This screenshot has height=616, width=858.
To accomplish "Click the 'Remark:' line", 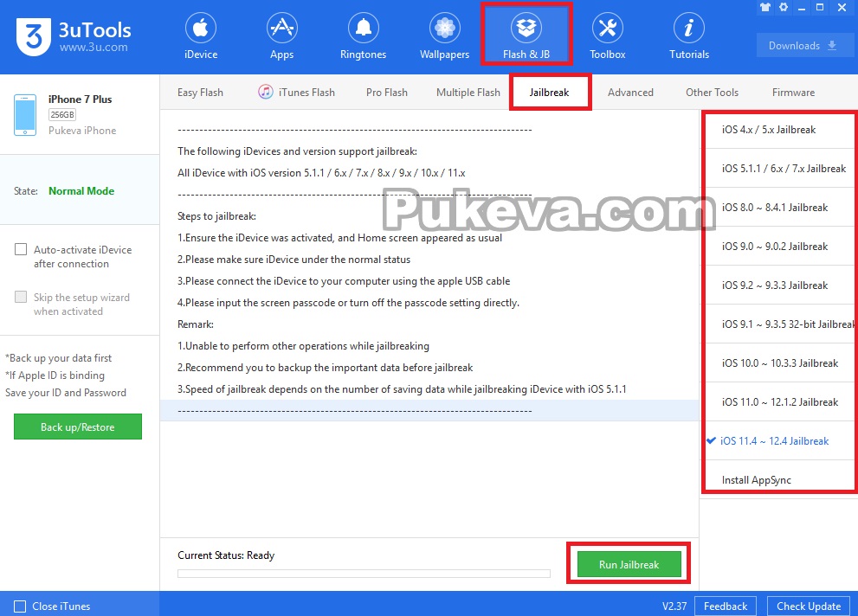I will pyautogui.click(x=196, y=324).
